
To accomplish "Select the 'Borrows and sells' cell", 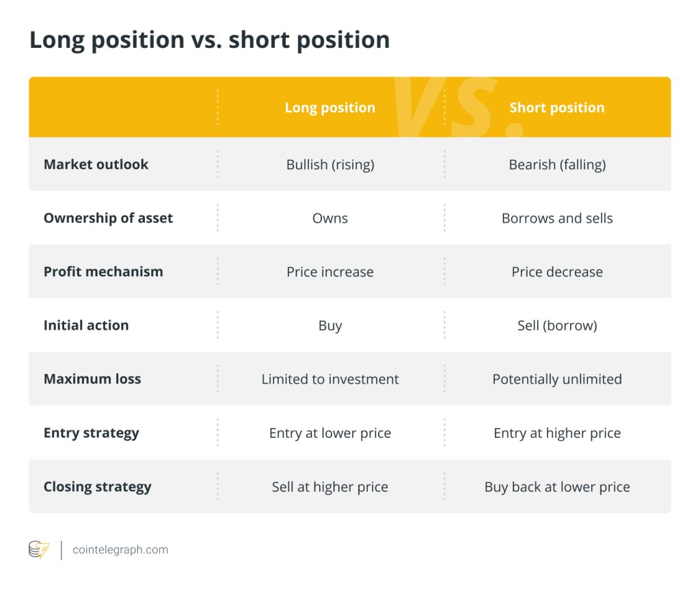I will point(557,218).
